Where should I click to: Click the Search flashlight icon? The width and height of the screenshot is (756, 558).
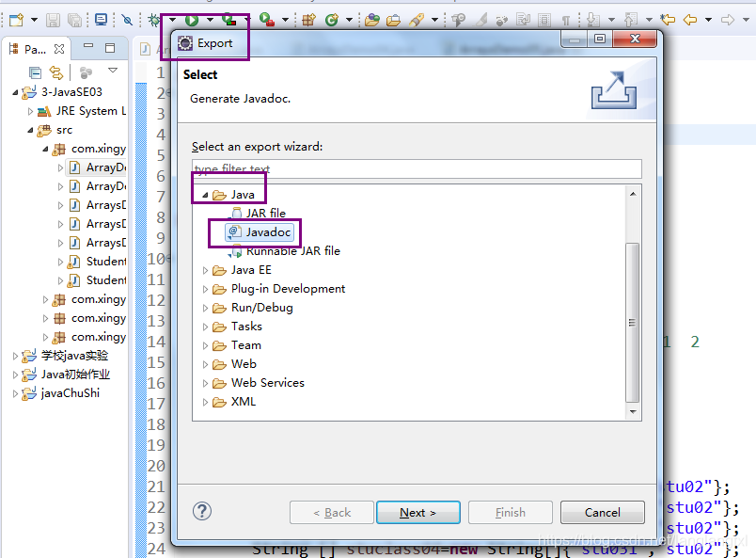pyautogui.click(x=417, y=20)
